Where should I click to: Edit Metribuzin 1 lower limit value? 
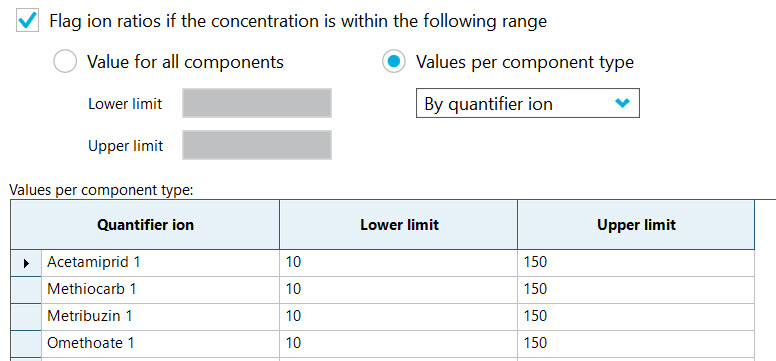399,316
